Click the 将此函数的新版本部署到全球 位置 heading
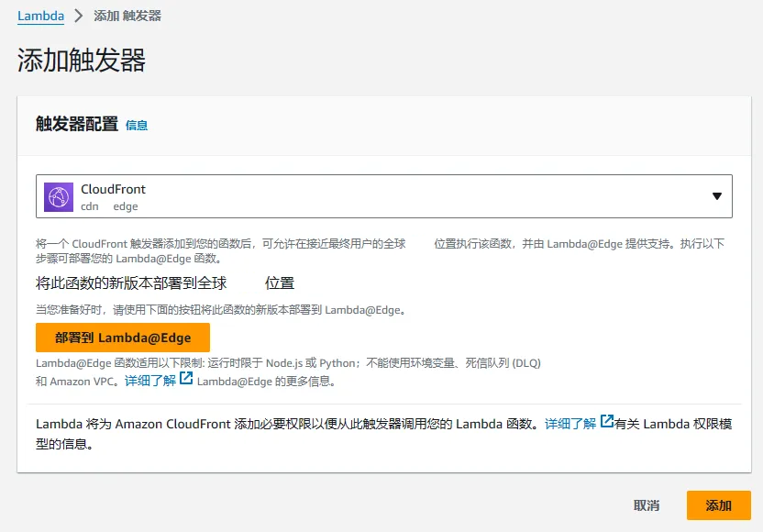The width and height of the screenshot is (763, 532). pos(165,283)
